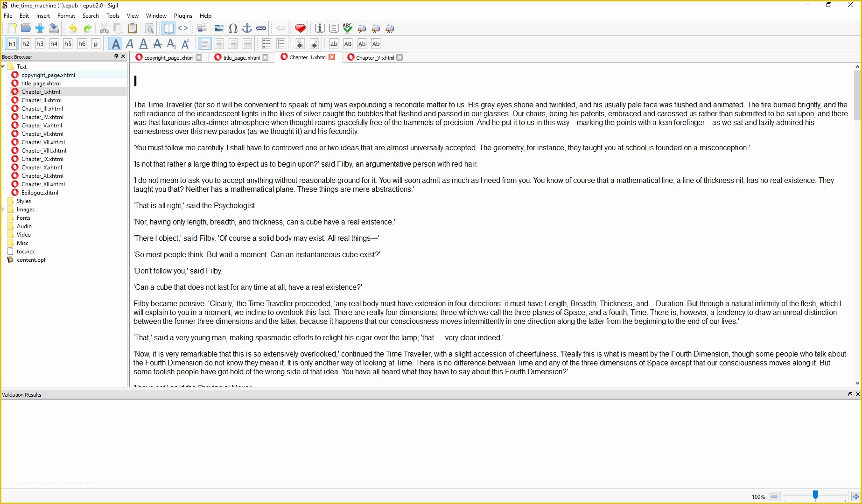Viewport: 862px width, 504px height.
Task: Collapse the Text folder
Action: [x=3, y=66]
